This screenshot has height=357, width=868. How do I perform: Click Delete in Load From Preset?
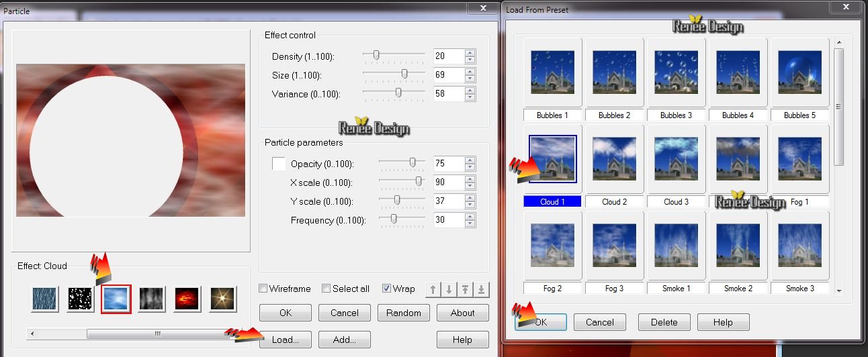(x=664, y=322)
